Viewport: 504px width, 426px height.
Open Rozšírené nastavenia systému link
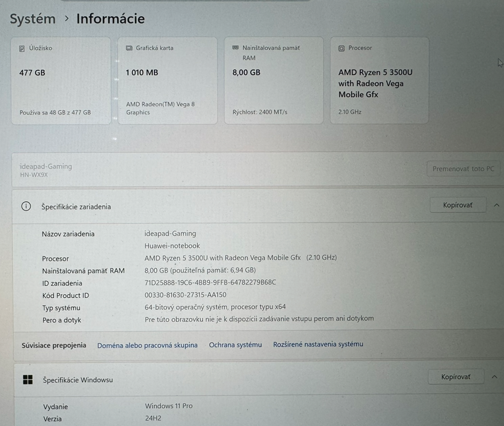(318, 344)
